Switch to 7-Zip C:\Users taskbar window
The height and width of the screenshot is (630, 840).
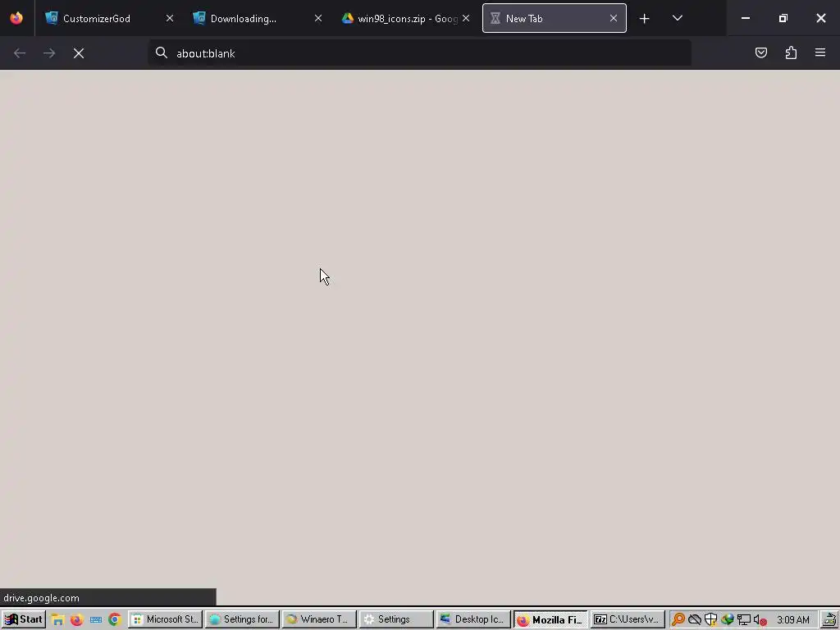(628, 619)
